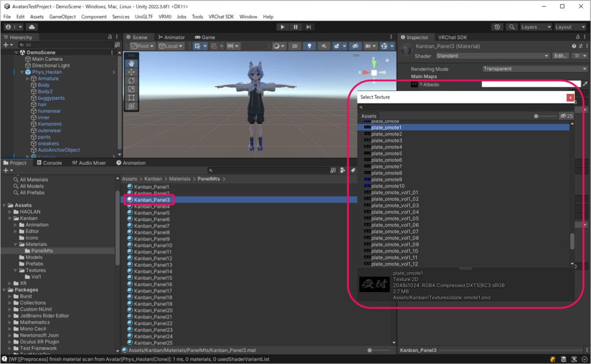The image size is (591, 364).
Task: Open the GameObject menu
Action: 63,17
